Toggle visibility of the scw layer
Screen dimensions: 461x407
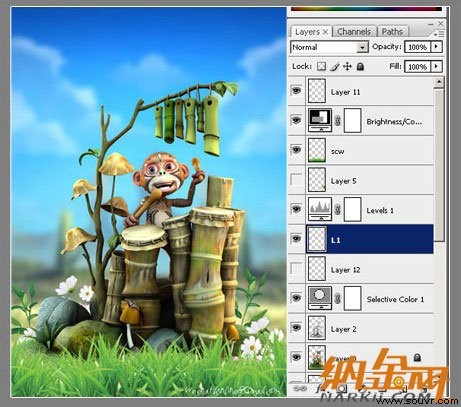296,150
